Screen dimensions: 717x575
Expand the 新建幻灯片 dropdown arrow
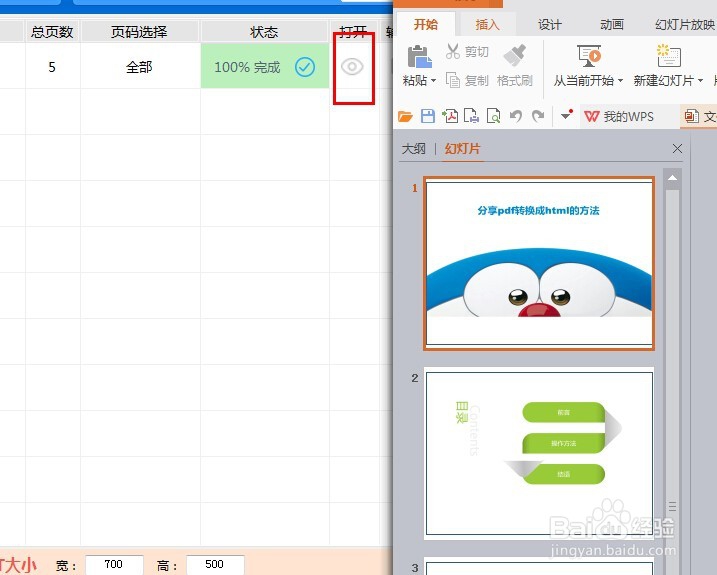pyautogui.click(x=701, y=81)
